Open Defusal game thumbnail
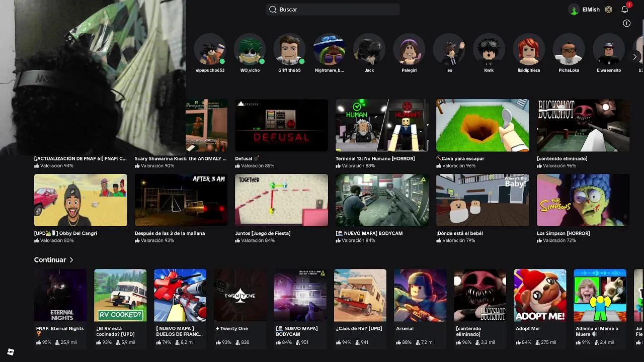The height and width of the screenshot is (362, 644). (281, 125)
